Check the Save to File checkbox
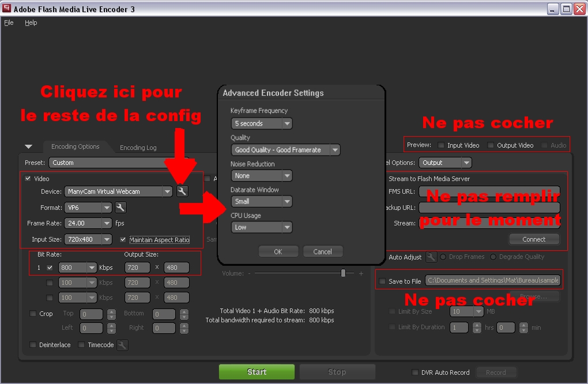Viewport: 588px width, 384px height. pos(382,281)
